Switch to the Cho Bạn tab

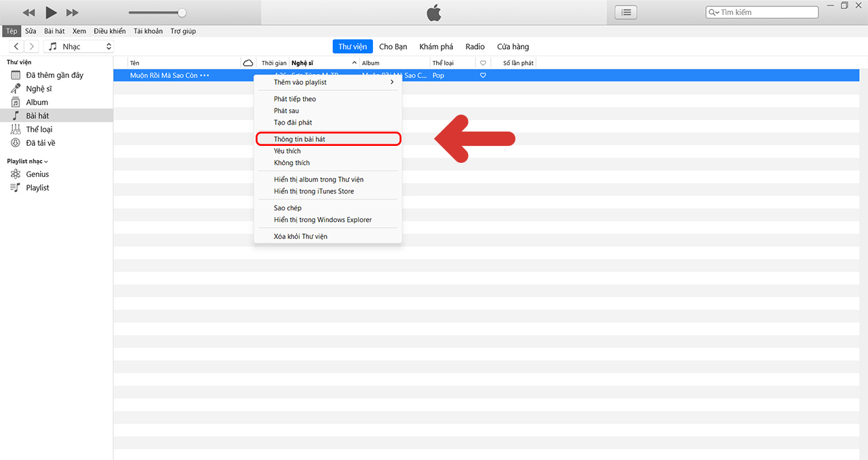[393, 46]
